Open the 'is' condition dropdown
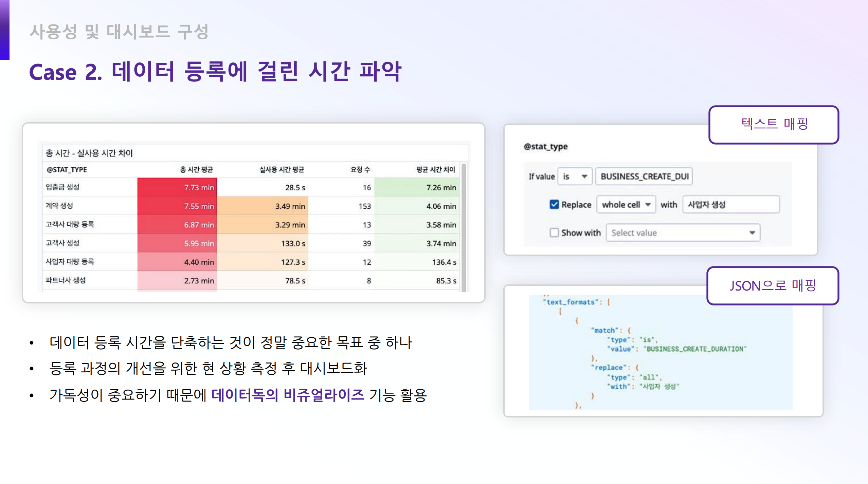The image size is (868, 484). pos(575,176)
